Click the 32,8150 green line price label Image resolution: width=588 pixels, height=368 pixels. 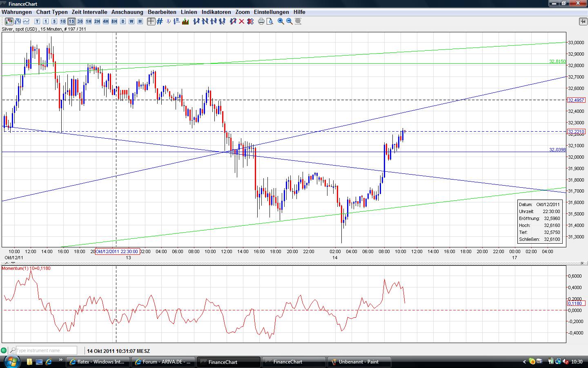(x=557, y=61)
